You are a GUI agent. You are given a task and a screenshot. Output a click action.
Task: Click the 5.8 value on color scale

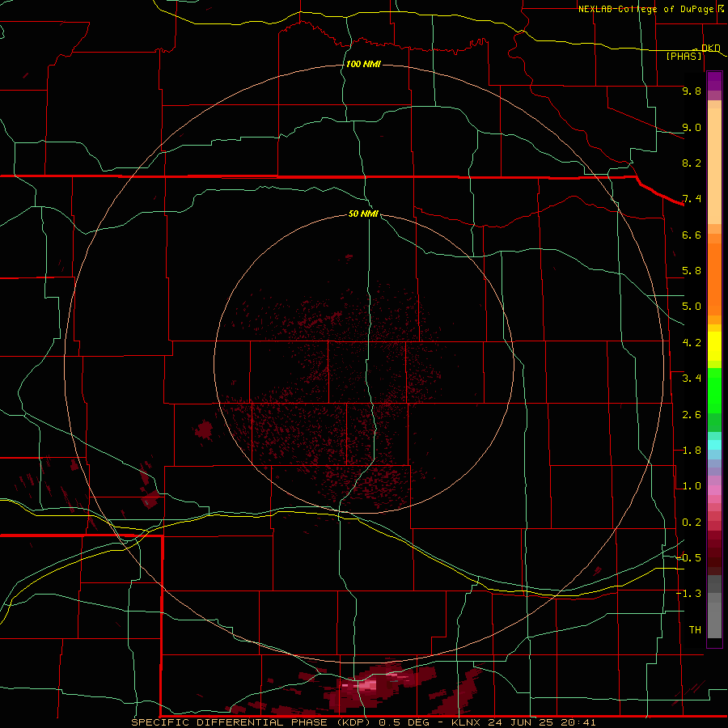tap(692, 271)
